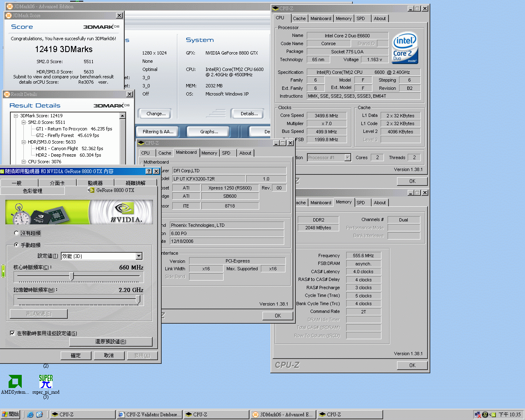Open CPU-Z Validator Database taskbar item
Viewport: 525px width, 420px height.
tap(149, 415)
